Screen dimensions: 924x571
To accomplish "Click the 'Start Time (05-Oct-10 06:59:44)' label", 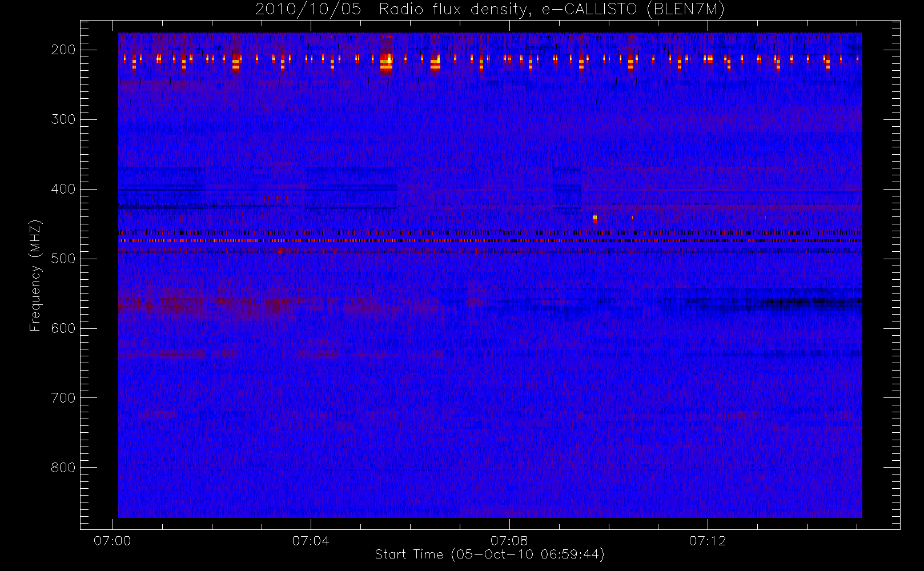I will coord(489,554).
